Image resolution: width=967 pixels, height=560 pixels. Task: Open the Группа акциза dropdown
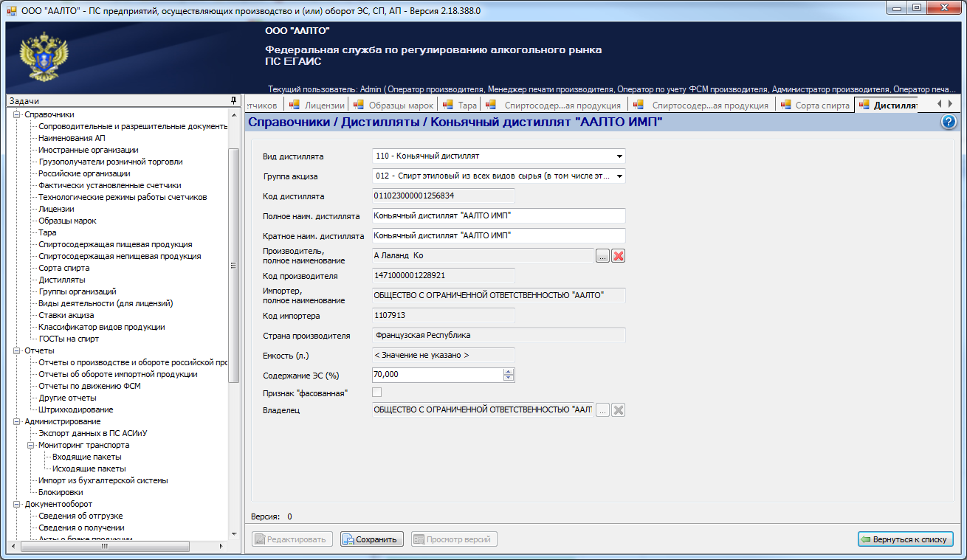point(619,176)
